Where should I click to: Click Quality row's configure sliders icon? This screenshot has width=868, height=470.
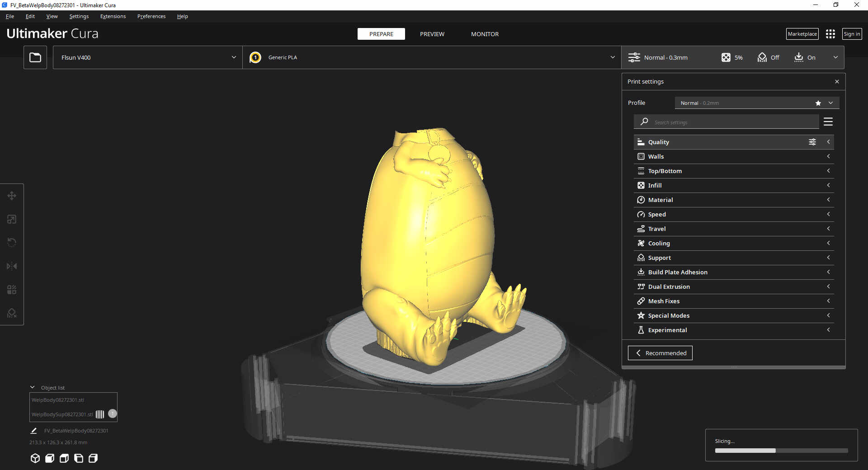click(x=812, y=142)
